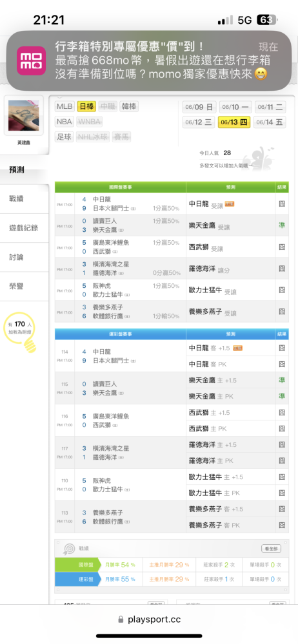The image size is (298, 644).
Task: Choose the 06/14 五 date
Action: pyautogui.click(x=270, y=122)
